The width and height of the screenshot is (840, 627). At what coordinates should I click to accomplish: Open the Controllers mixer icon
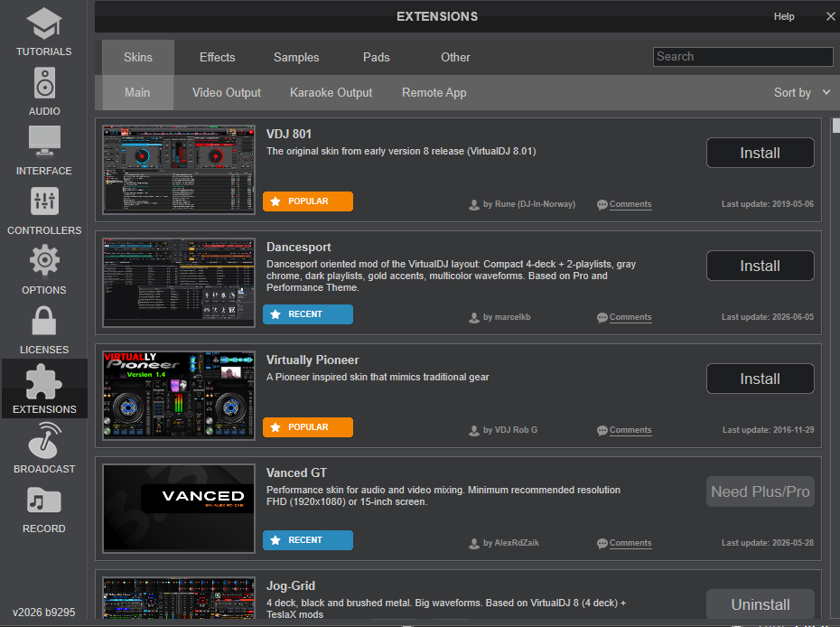click(x=44, y=201)
